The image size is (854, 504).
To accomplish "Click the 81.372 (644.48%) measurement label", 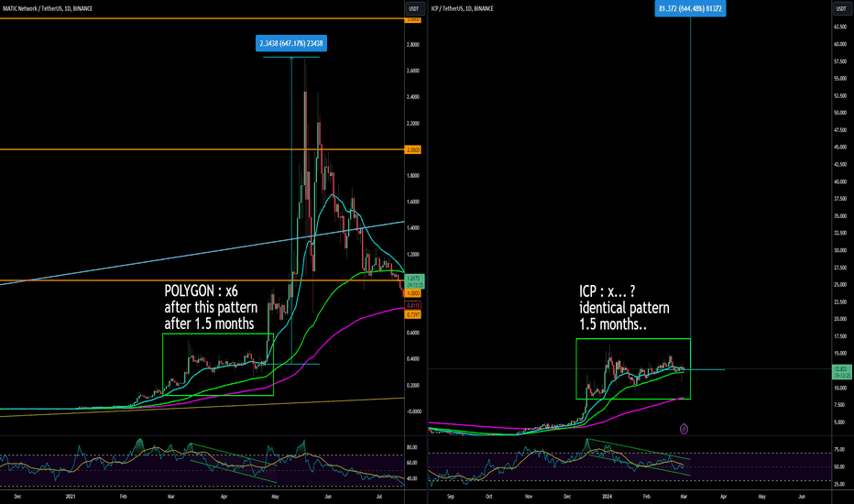I will coord(690,9).
